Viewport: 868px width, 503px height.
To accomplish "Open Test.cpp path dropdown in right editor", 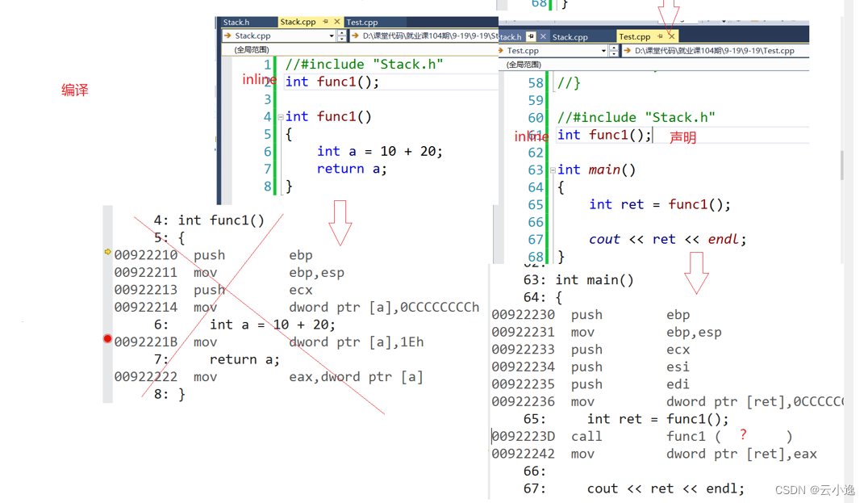I will coord(716,51).
